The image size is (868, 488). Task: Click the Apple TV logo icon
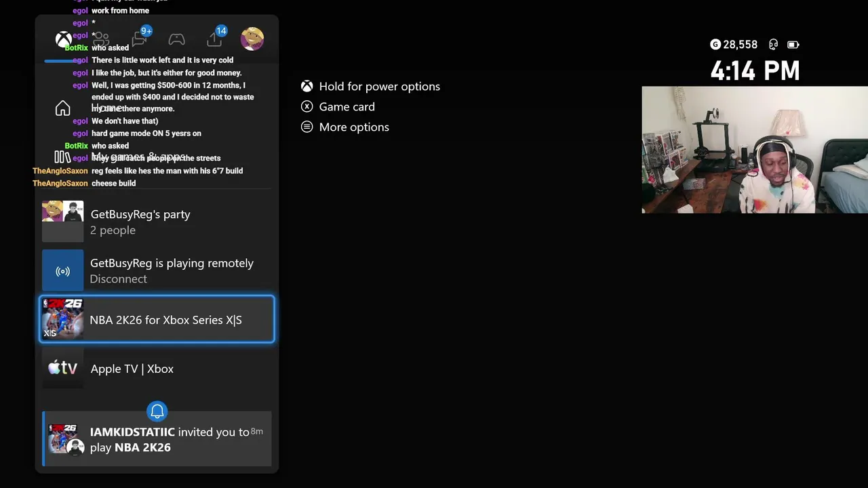[63, 368]
